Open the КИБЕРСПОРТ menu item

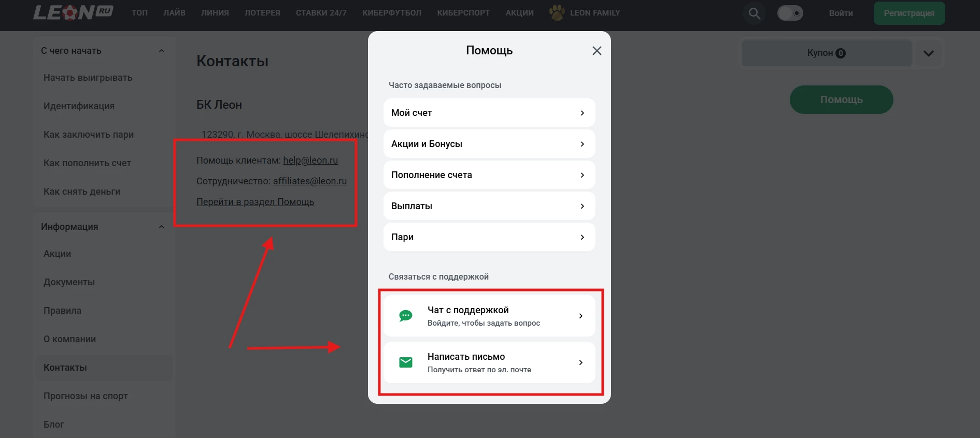[x=463, y=13]
